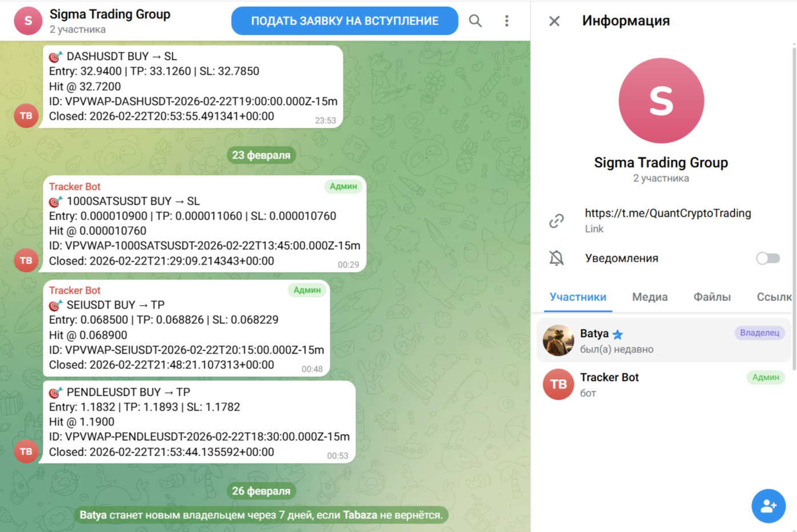Click the star badge next to Batya

click(617, 335)
